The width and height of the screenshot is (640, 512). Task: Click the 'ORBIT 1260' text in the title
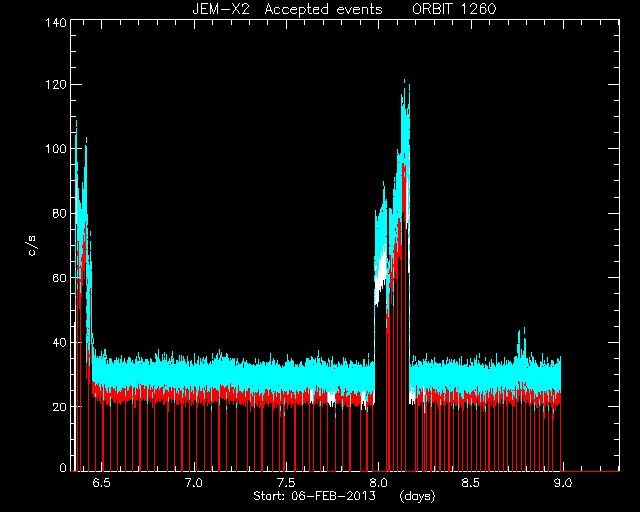pos(454,9)
